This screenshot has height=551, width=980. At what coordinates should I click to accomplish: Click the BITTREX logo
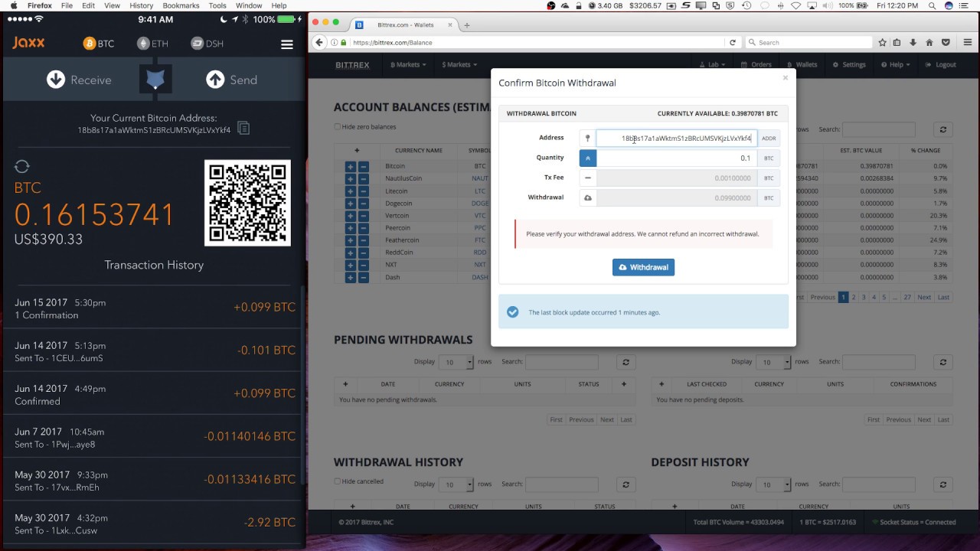pos(352,64)
